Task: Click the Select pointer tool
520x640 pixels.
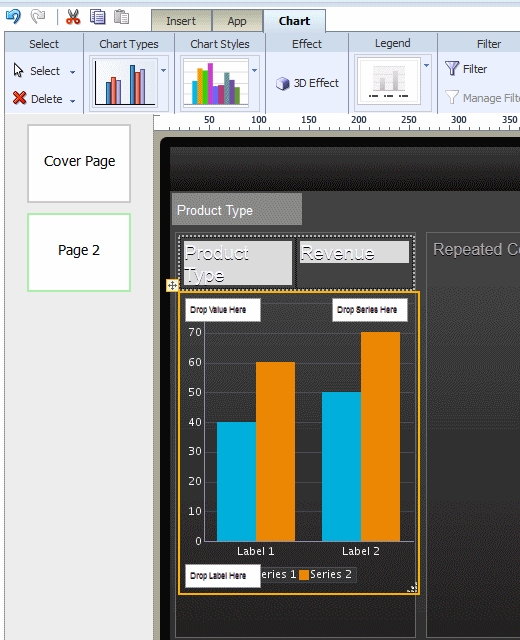Action: click(x=18, y=70)
